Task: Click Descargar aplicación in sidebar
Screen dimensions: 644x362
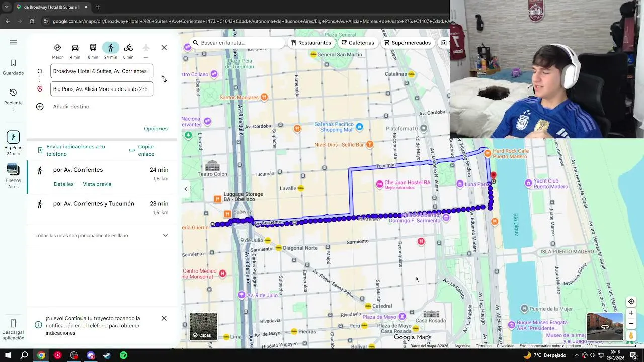Action: click(13, 329)
